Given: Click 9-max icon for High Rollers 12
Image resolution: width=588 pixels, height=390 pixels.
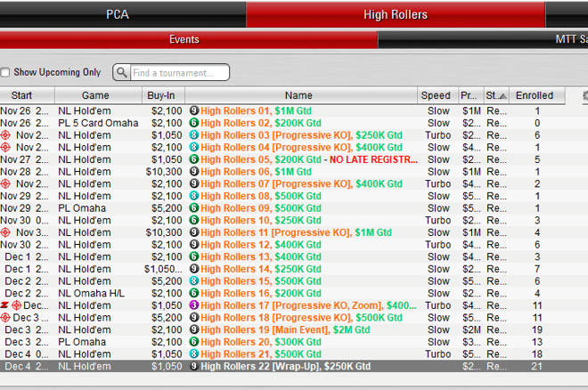Looking at the screenshot, I should [x=194, y=245].
